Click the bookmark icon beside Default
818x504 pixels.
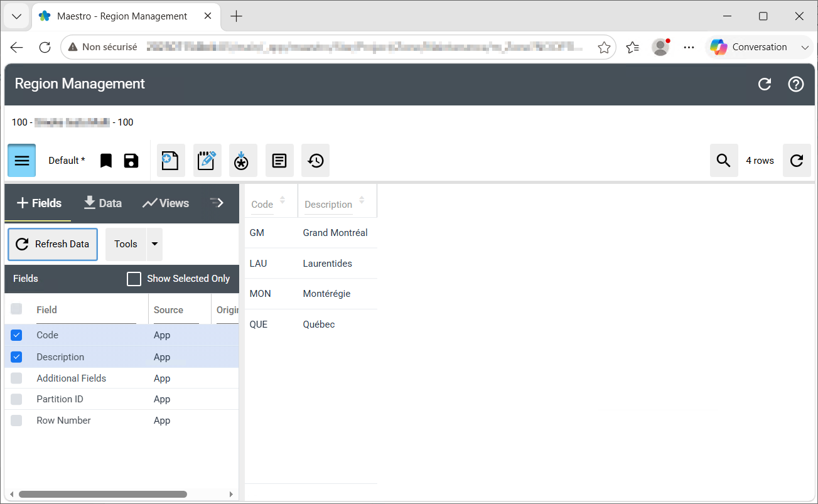pyautogui.click(x=106, y=161)
